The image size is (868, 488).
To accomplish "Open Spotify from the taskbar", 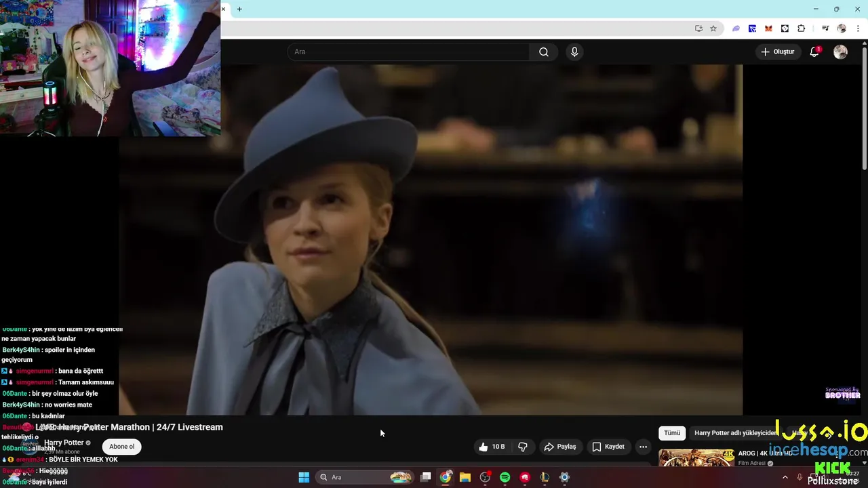I will click(x=505, y=477).
